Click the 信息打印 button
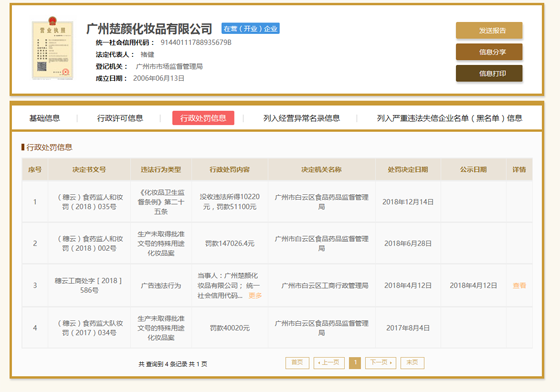The height and width of the screenshot is (392, 560). (x=489, y=73)
